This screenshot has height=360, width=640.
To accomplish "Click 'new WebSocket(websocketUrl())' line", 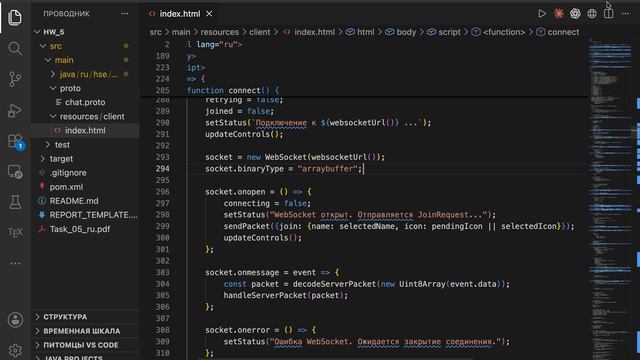I will 295,157.
